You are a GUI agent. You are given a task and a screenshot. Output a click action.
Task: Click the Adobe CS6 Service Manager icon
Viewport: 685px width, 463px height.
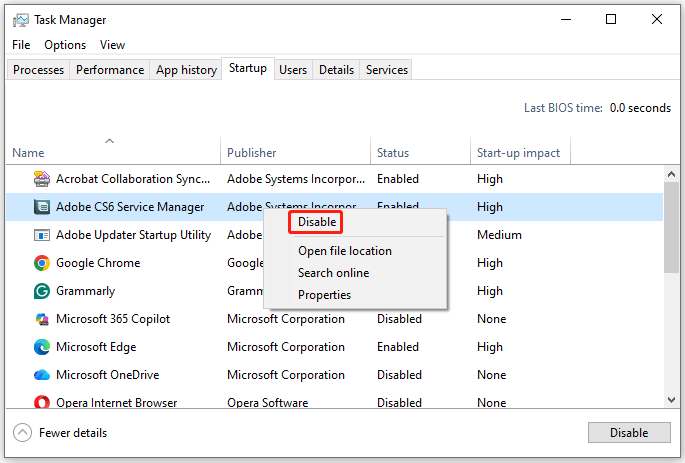click(42, 207)
